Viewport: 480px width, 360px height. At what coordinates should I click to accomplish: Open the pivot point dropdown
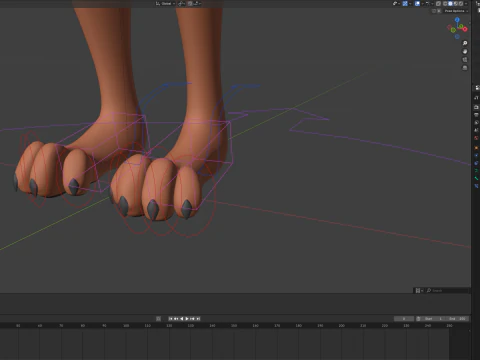(181, 3)
